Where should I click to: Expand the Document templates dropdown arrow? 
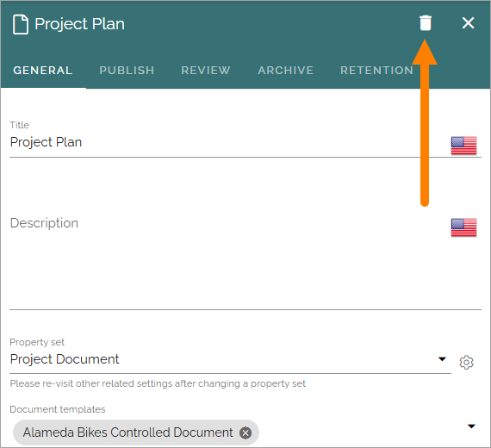click(x=471, y=426)
